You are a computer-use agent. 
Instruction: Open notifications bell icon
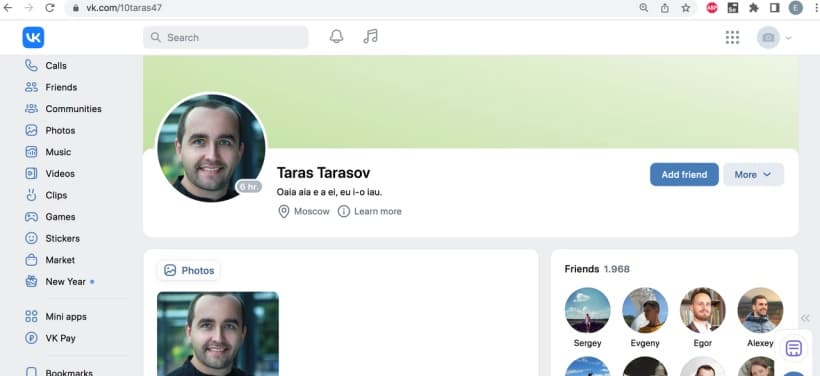(x=336, y=37)
